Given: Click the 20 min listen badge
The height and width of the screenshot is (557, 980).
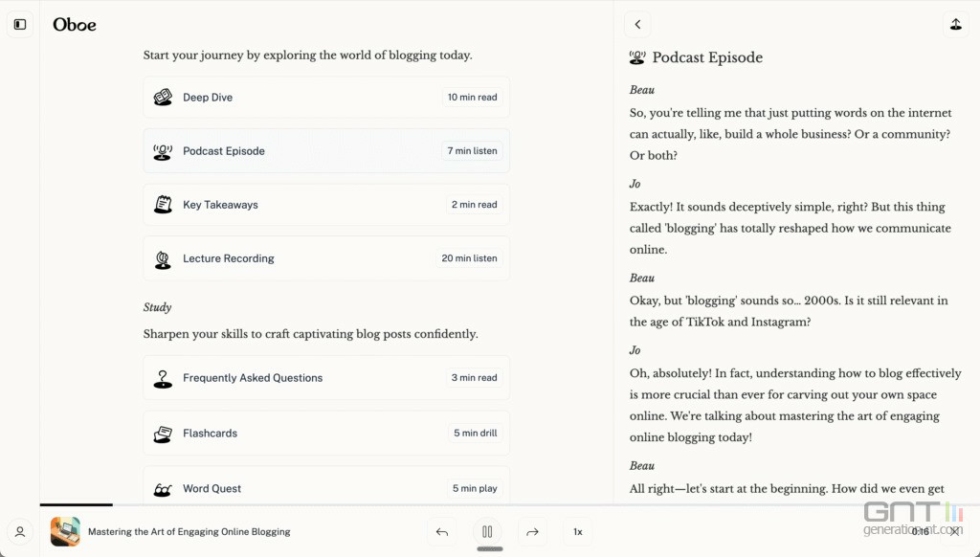Looking at the screenshot, I should [x=470, y=258].
